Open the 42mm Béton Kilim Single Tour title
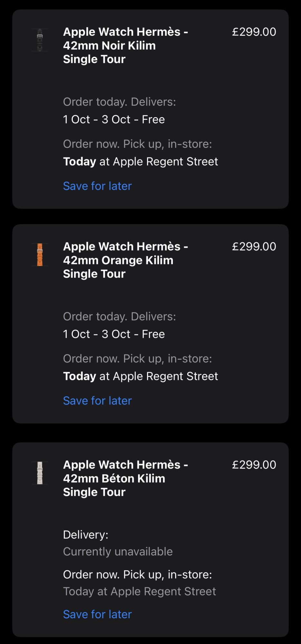This screenshot has height=644, width=301. [126, 478]
